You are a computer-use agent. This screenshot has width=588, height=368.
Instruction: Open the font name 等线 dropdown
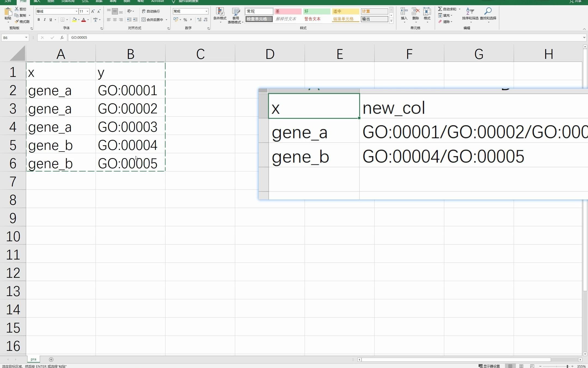[76, 11]
